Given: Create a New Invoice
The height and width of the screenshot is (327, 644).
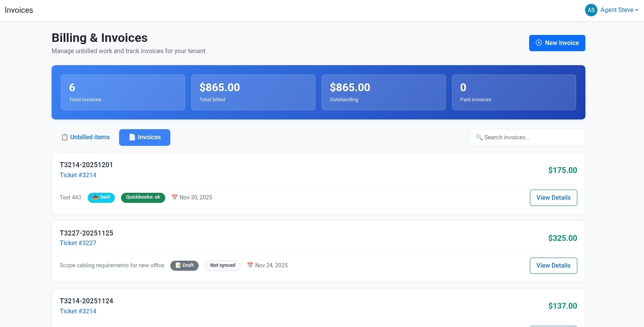Looking at the screenshot, I should (x=557, y=43).
